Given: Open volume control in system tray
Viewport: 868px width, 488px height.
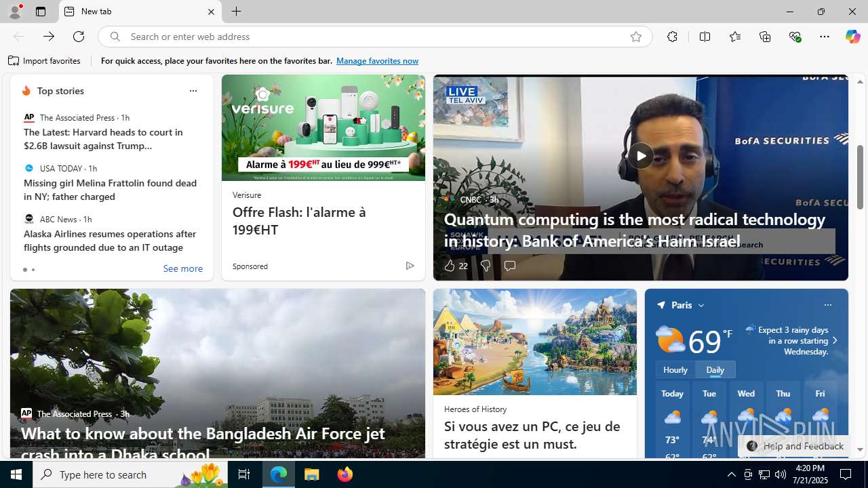Looking at the screenshot, I should point(781,474).
